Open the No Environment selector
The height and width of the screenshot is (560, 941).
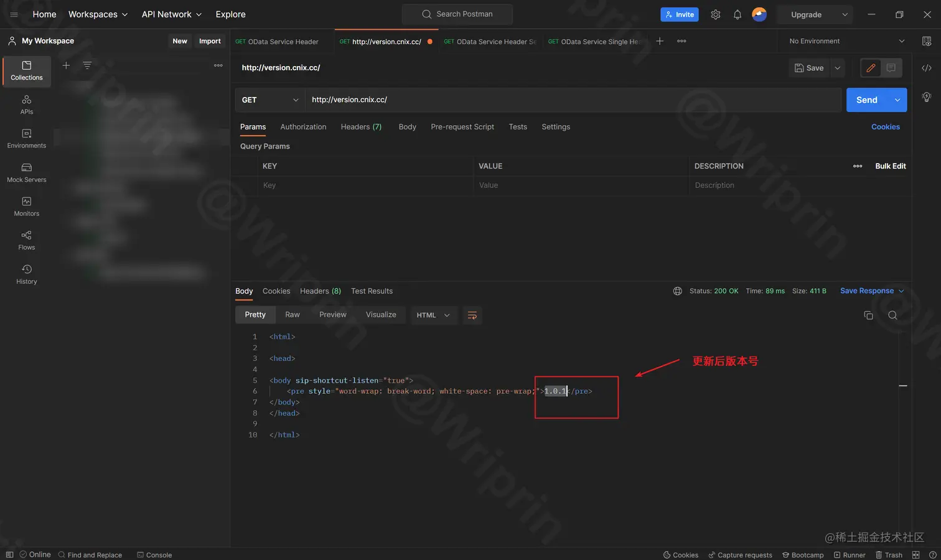click(846, 41)
